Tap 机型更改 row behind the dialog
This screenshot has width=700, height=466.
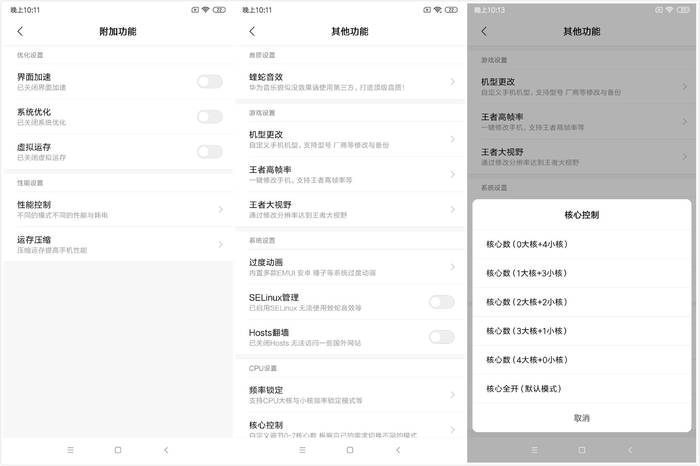(582, 87)
